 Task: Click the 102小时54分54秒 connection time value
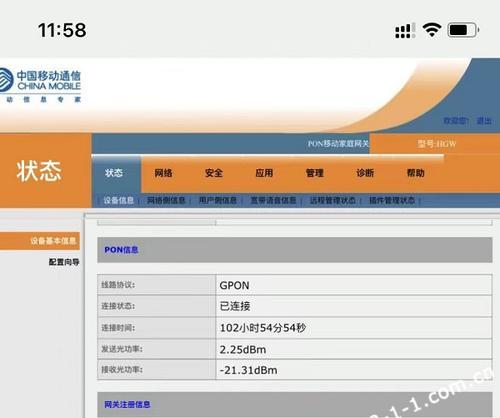[x=263, y=328]
